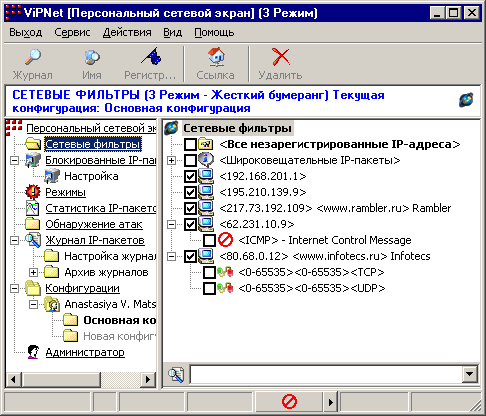
Task: Uncheck the 62.231.10.9 checkbox
Action: (190, 224)
